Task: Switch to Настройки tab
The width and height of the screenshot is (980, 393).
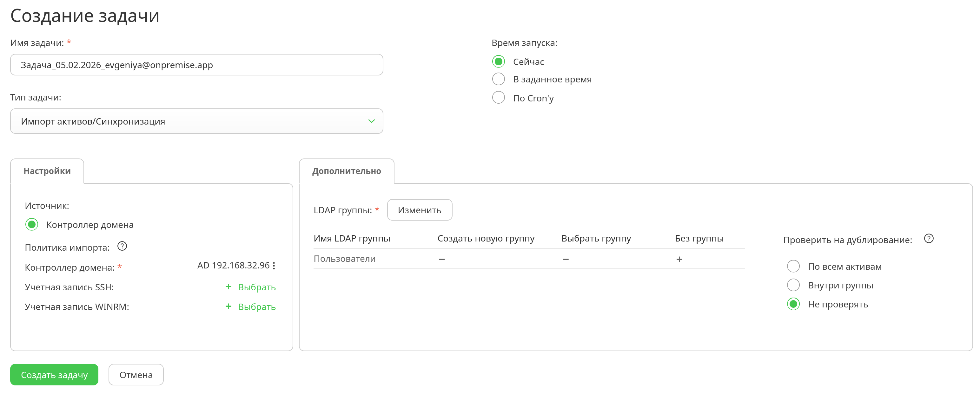Action: click(x=47, y=171)
